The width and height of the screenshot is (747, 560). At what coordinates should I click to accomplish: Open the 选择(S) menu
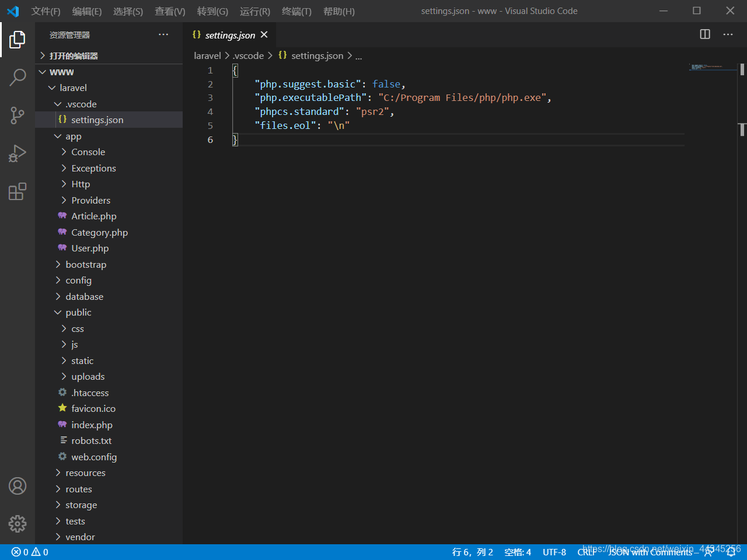[x=128, y=11]
